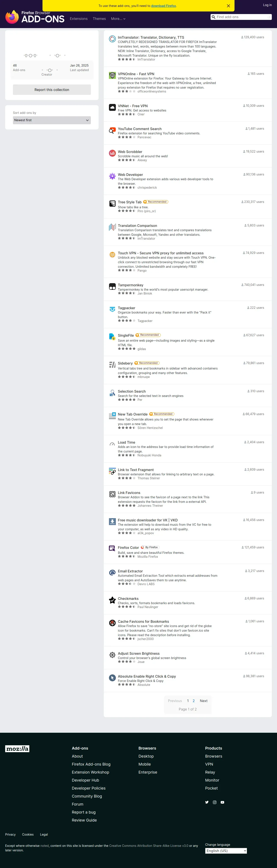Click the Absolute Enable Right Click icon
The width and height of the screenshot is (277, 868).
pyautogui.click(x=112, y=678)
